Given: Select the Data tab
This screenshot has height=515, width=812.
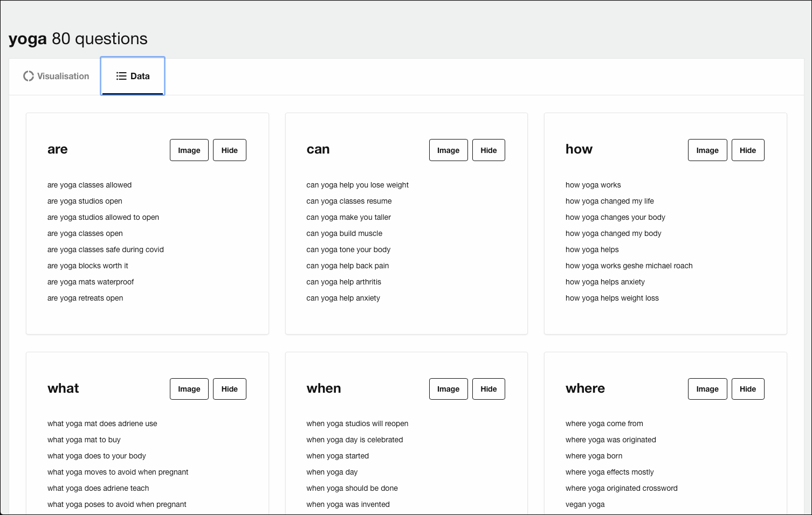Looking at the screenshot, I should pyautogui.click(x=133, y=76).
